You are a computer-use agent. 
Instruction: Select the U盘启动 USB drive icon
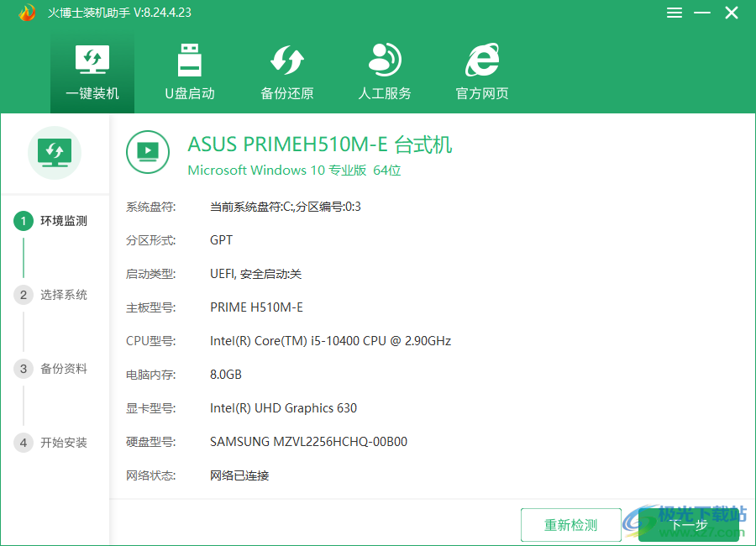[x=189, y=60]
